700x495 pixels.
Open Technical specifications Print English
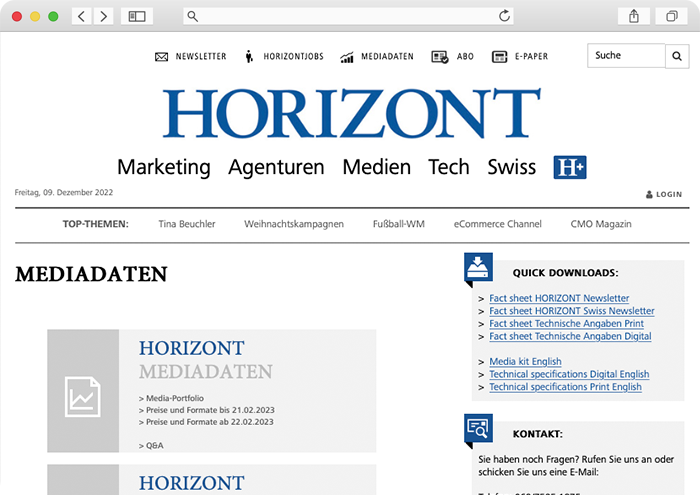[x=565, y=387]
